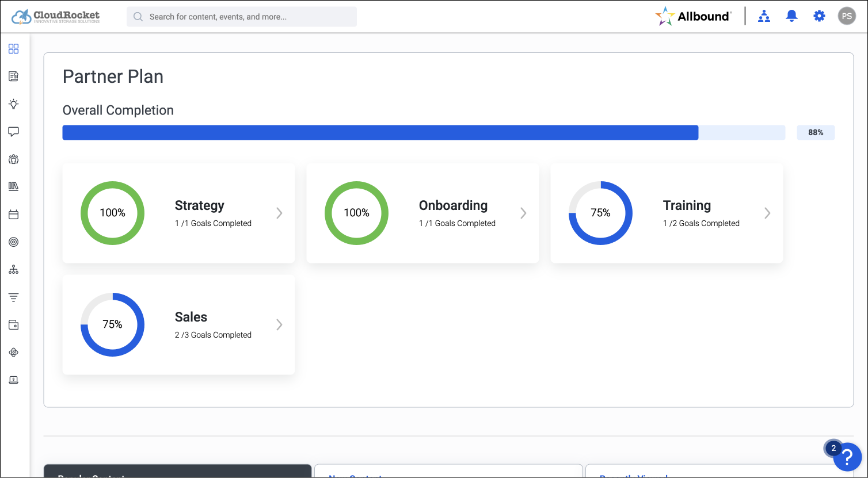Expand the Strategy card chevron
Screen dimensions: 868x478
tap(279, 213)
